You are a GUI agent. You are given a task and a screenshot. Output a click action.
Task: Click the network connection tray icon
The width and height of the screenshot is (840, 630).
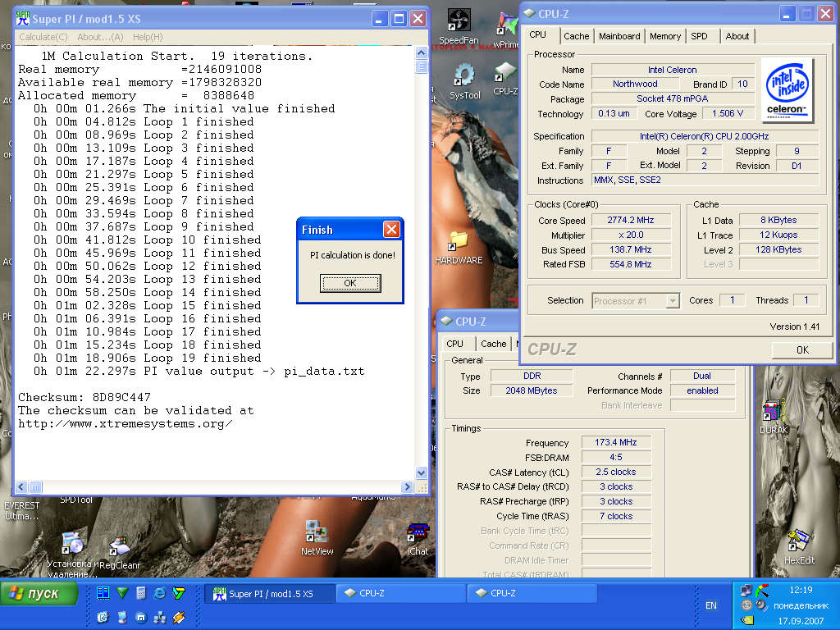pyautogui.click(x=746, y=590)
